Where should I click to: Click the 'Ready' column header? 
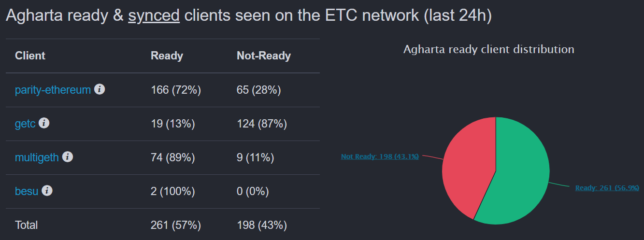tap(167, 56)
